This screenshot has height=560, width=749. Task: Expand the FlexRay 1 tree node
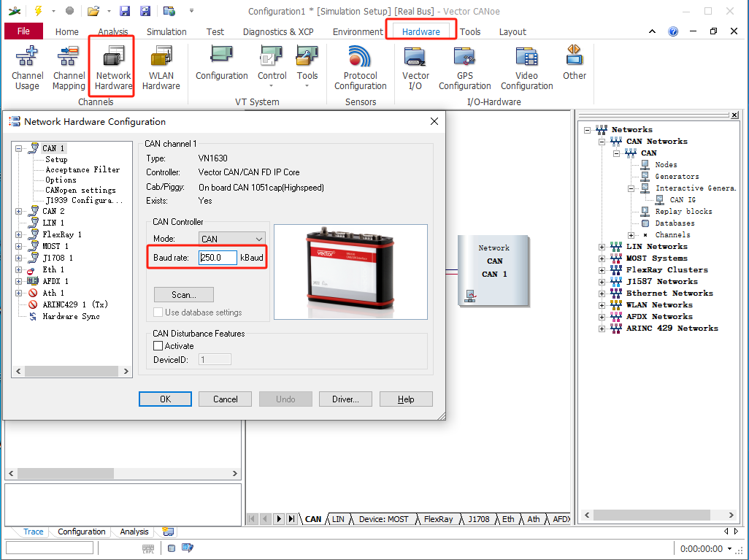tap(19, 234)
